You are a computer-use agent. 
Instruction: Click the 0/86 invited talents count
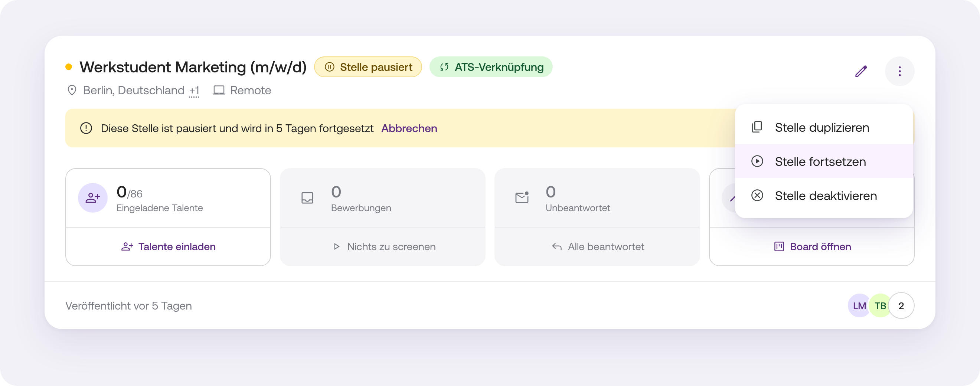coord(129,192)
